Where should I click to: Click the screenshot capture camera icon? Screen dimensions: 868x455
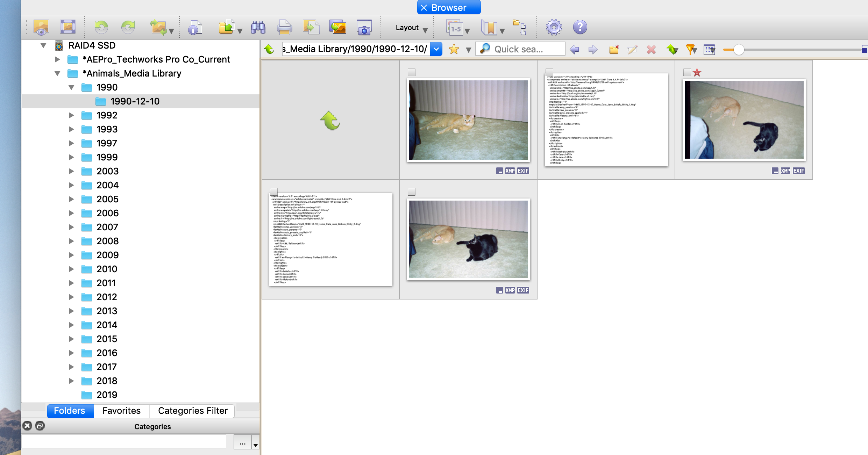pos(364,27)
